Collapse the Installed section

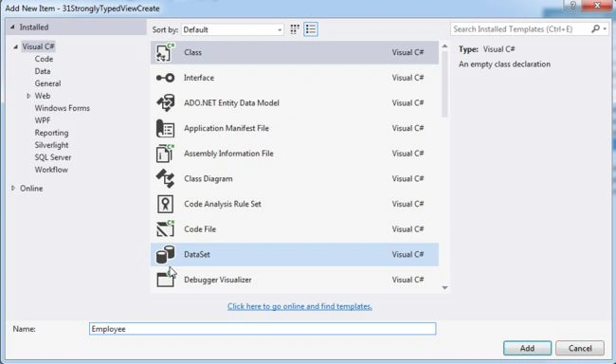12,27
